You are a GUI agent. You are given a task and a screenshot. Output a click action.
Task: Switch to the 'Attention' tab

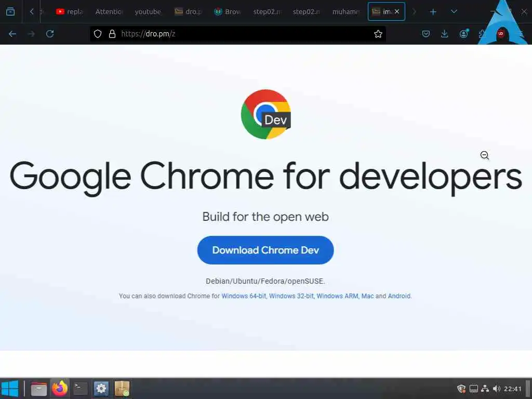point(109,12)
